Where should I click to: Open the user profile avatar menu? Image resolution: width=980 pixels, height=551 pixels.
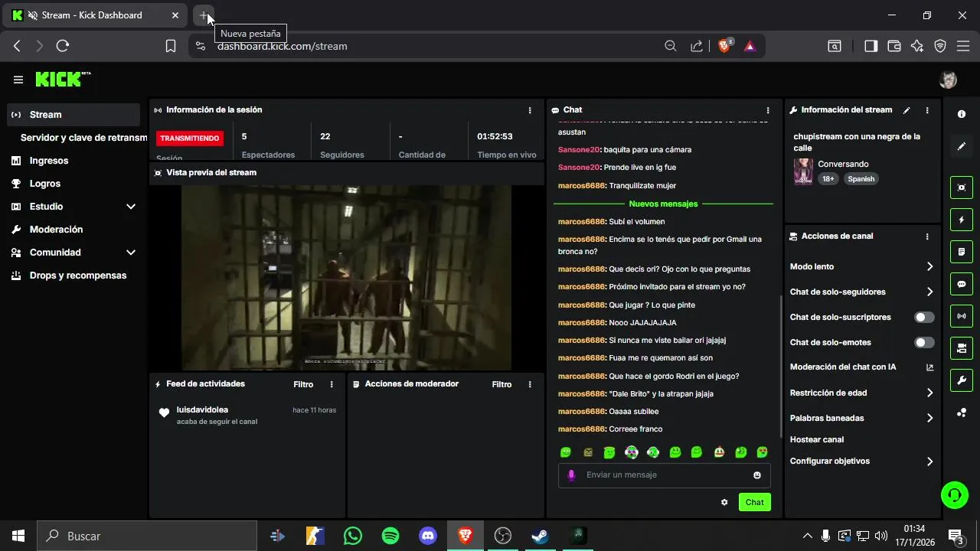click(948, 80)
